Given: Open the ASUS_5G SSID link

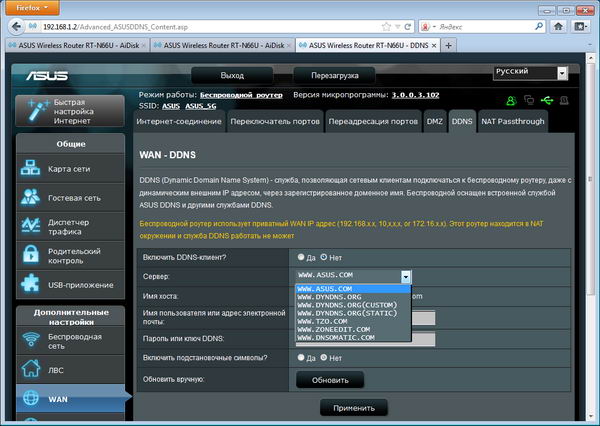Looking at the screenshot, I should pyautogui.click(x=201, y=106).
